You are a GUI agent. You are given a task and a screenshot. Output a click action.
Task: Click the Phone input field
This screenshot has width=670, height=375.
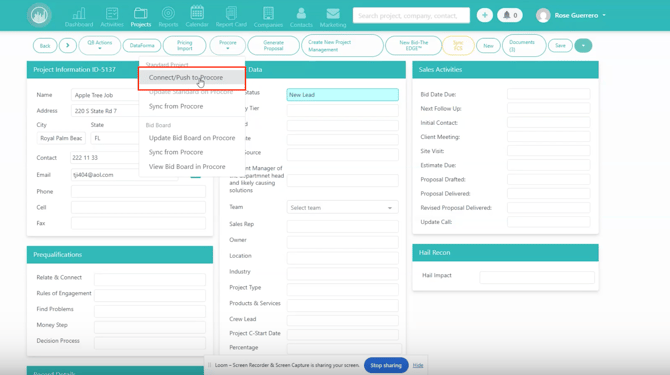138,192
